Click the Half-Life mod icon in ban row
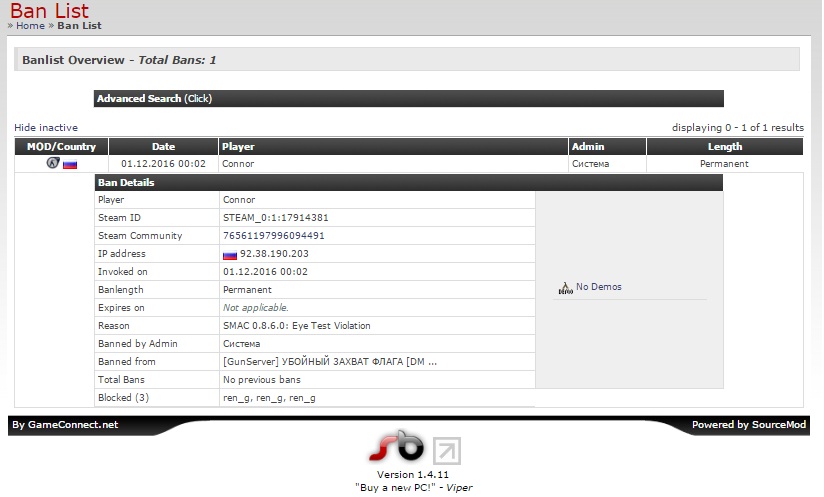 53,163
